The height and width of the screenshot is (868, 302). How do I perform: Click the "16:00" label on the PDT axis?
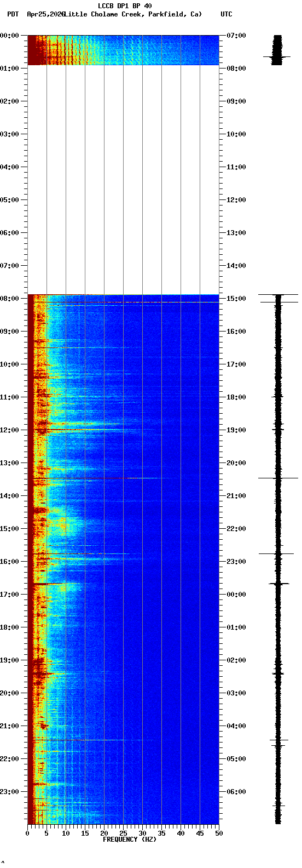click(10, 562)
